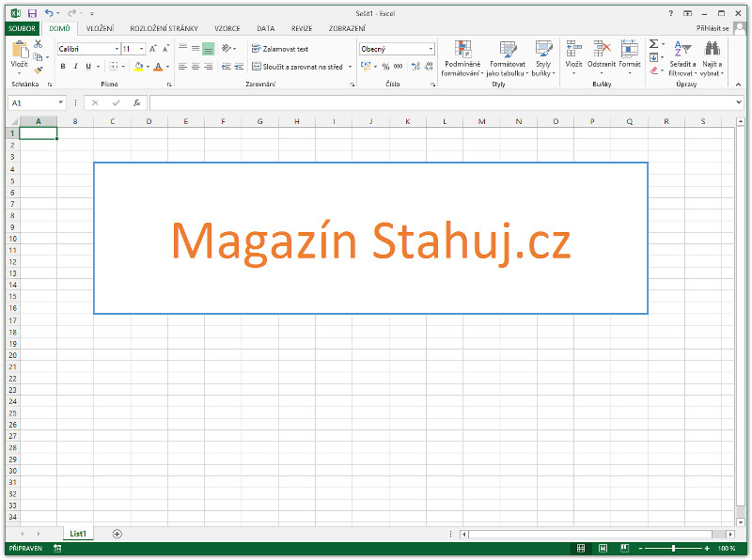Screen dimensions: 752x560
Task: Switch to ROZLOŽENÍ STRÁNKY tab
Action: click(x=164, y=28)
